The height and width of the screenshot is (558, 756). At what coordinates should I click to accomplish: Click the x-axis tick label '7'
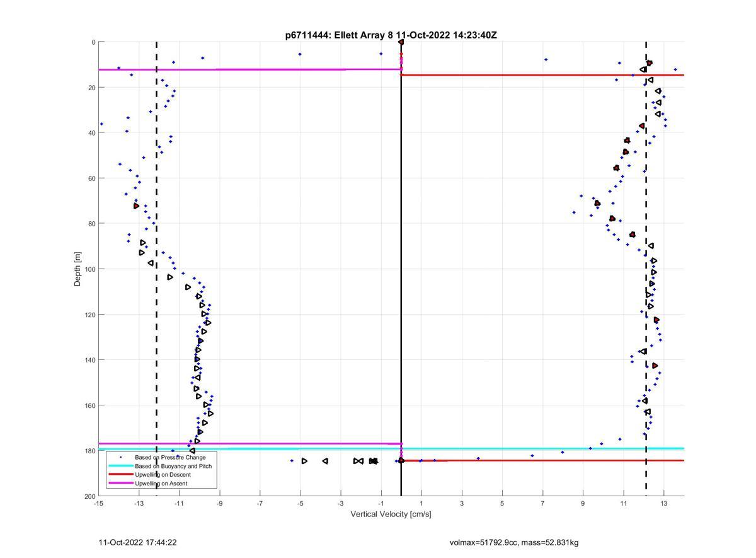542,503
